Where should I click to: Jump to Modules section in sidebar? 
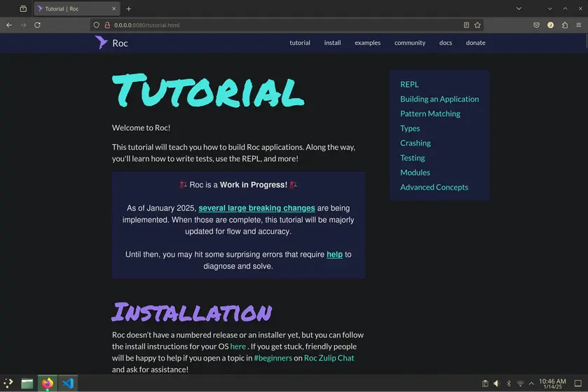tap(415, 172)
